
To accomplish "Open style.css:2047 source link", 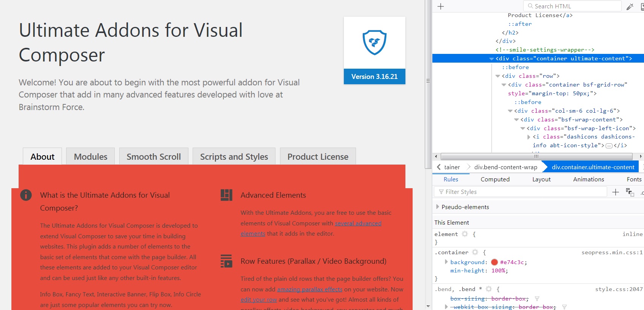I will pyautogui.click(x=619, y=289).
